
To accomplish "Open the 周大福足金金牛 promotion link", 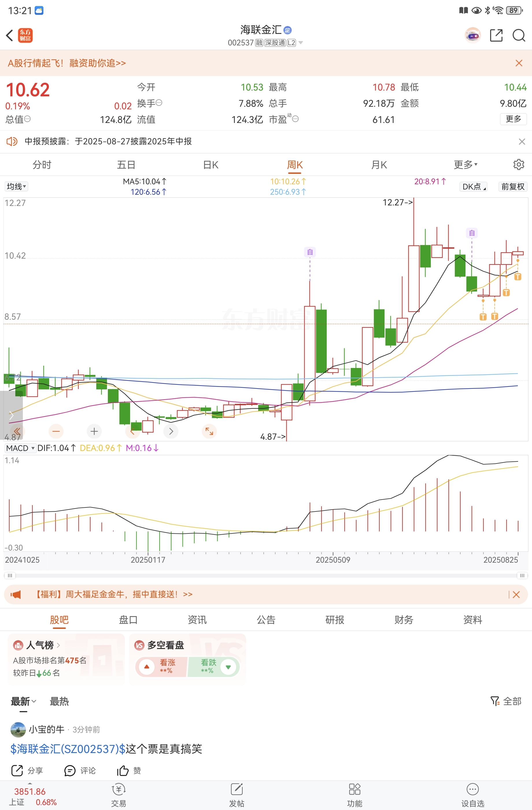I will [114, 594].
